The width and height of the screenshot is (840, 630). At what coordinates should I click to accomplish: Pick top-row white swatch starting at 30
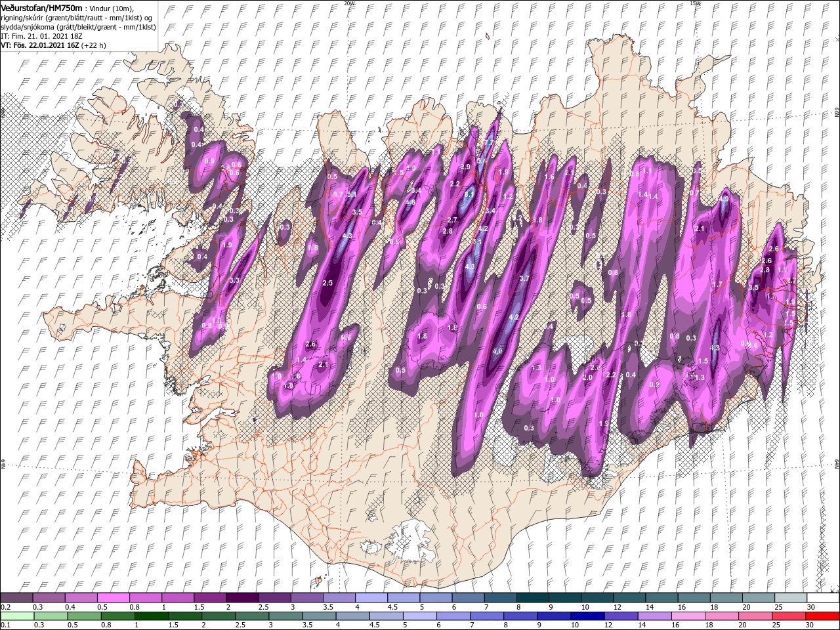click(x=823, y=598)
